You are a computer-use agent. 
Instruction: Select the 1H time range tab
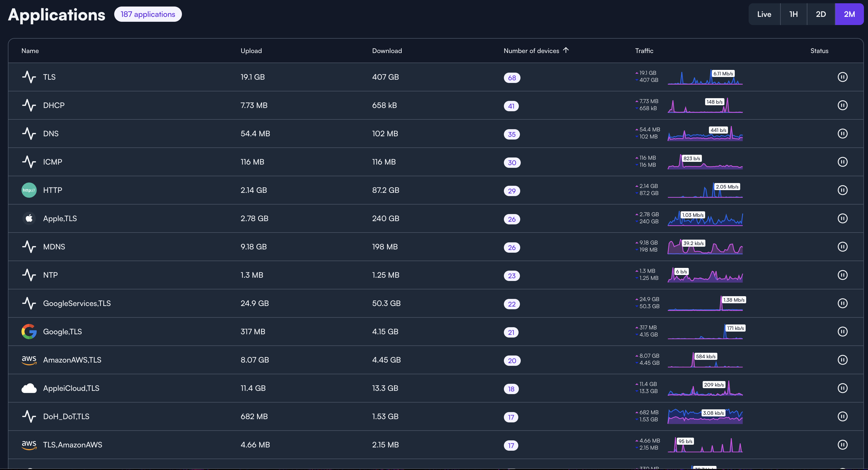click(793, 14)
